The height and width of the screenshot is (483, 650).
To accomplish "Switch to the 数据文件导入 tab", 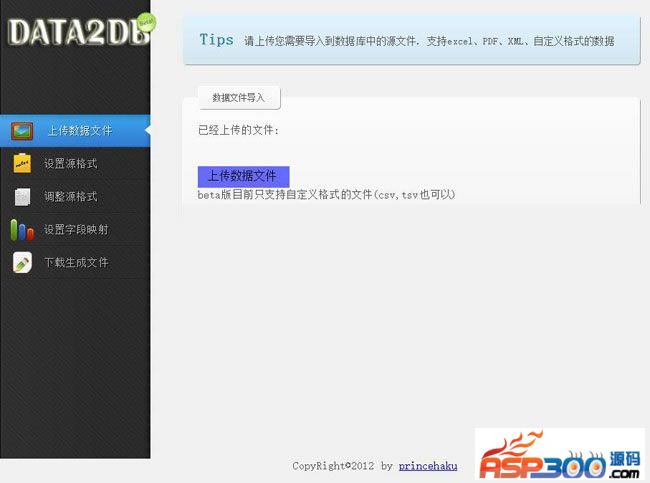I will tap(239, 98).
